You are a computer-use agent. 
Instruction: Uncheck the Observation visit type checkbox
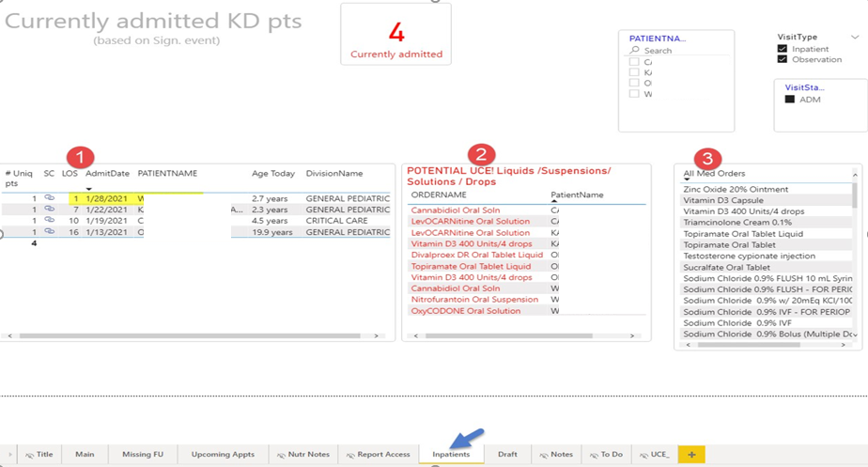click(x=783, y=60)
